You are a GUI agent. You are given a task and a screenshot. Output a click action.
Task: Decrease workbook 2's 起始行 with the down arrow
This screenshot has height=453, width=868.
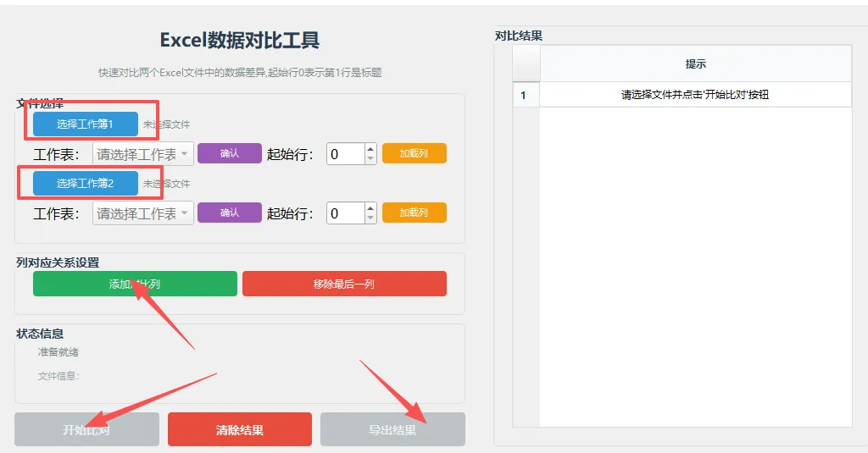[x=371, y=218]
